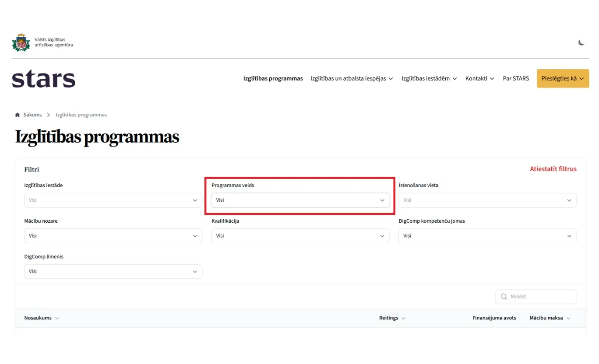Click the stars site logo

(43, 78)
